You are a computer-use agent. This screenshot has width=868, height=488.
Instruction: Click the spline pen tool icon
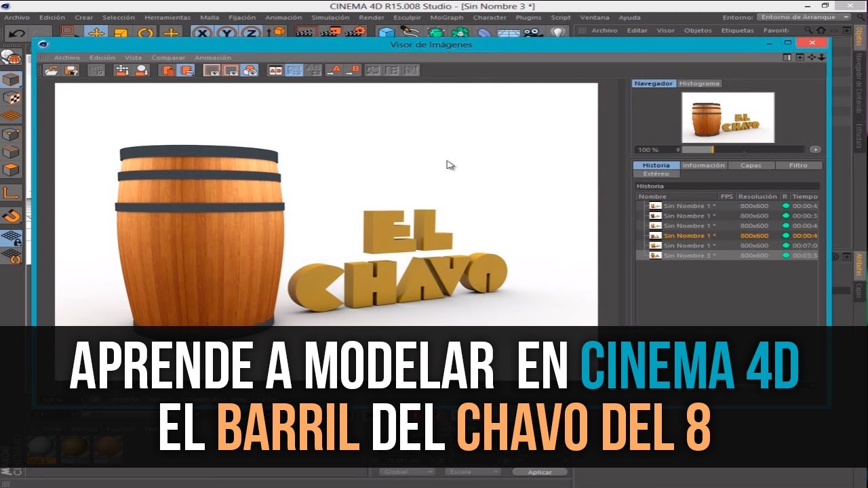point(411,32)
